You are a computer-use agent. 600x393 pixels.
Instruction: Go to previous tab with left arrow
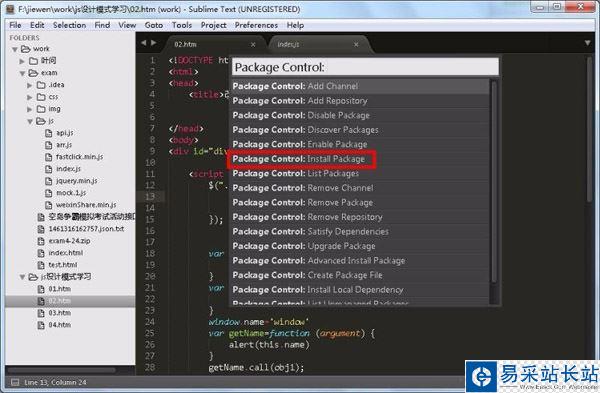click(x=143, y=43)
